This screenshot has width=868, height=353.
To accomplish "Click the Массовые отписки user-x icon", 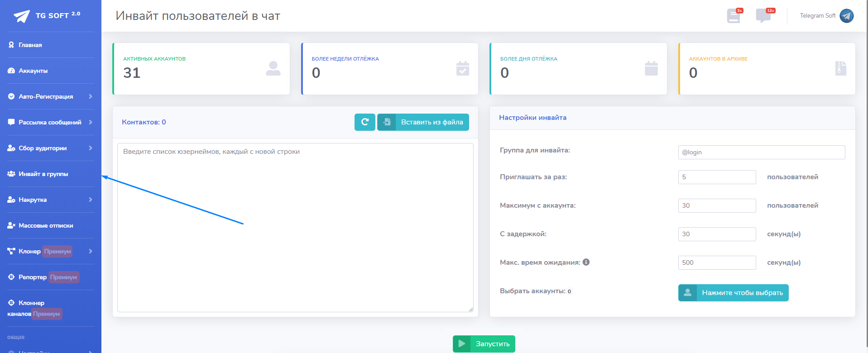I will [11, 225].
